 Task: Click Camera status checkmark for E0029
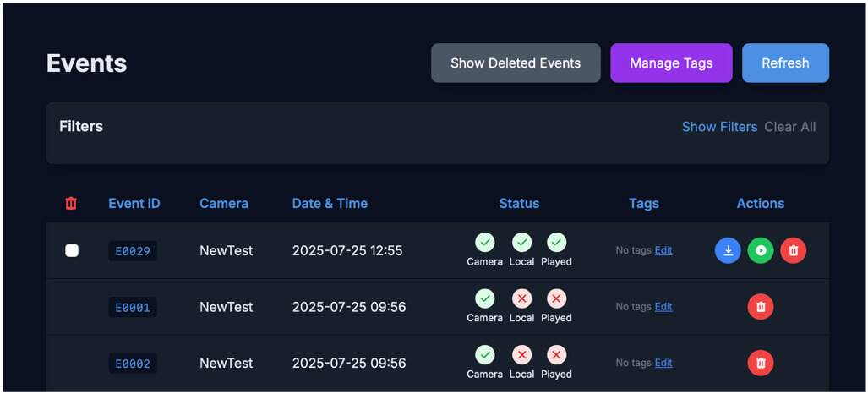point(484,243)
